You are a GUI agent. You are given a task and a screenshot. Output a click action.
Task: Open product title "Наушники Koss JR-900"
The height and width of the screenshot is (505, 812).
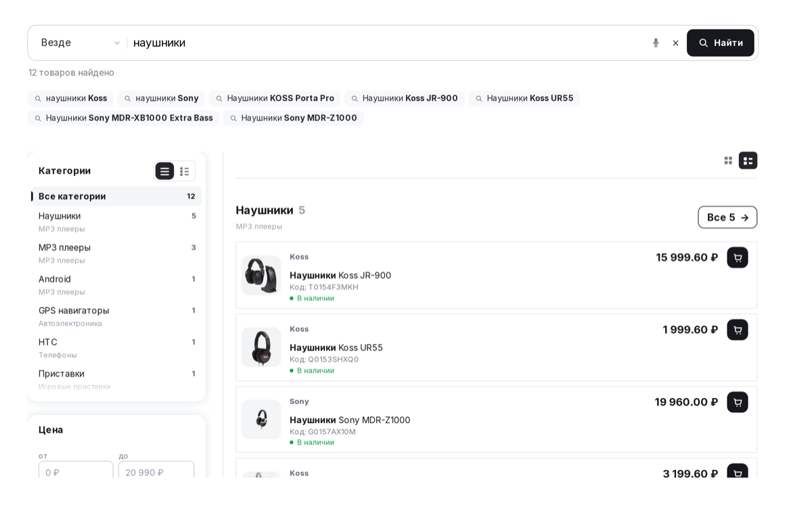[340, 276]
